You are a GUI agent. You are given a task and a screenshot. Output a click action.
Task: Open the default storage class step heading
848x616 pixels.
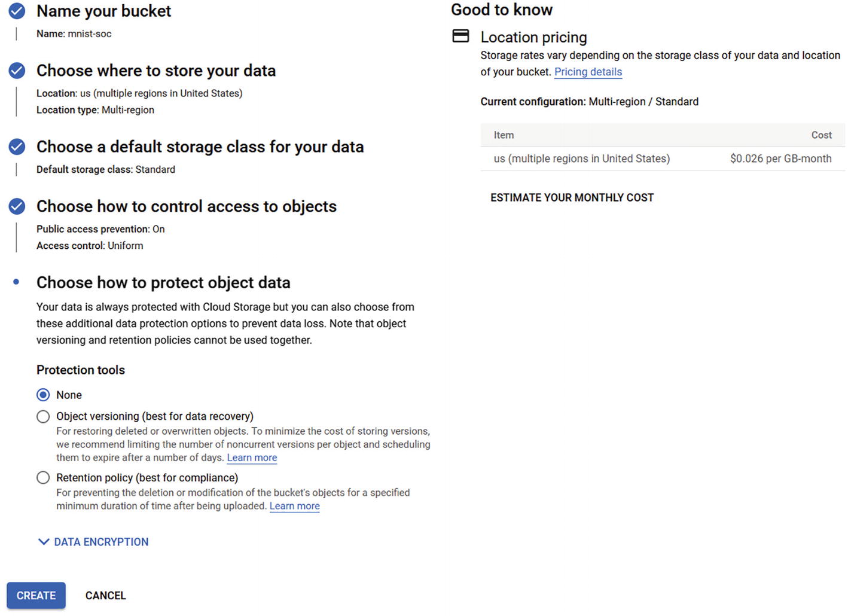pyautogui.click(x=200, y=147)
